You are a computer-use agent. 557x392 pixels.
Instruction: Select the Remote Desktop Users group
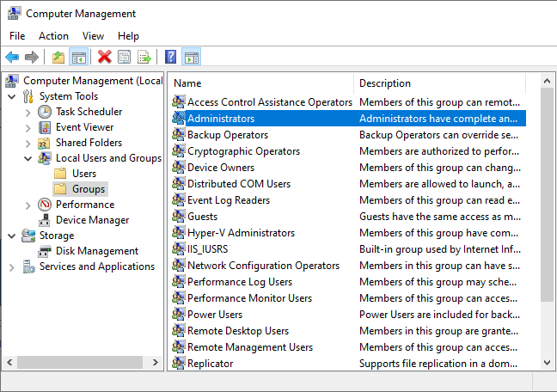[x=238, y=331]
